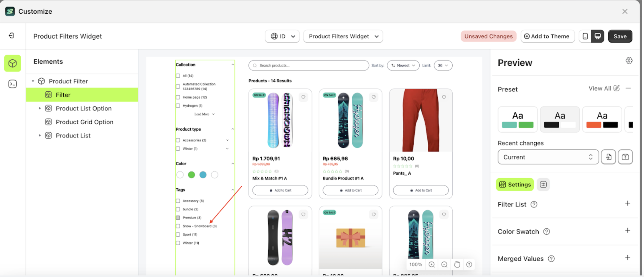Select the hand pan tool

point(457,264)
